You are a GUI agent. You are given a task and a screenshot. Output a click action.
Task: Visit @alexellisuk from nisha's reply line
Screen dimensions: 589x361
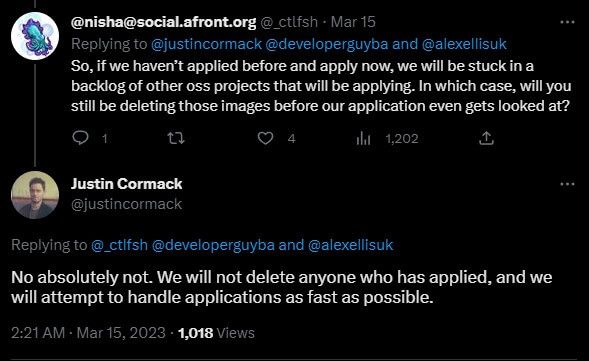(464, 44)
